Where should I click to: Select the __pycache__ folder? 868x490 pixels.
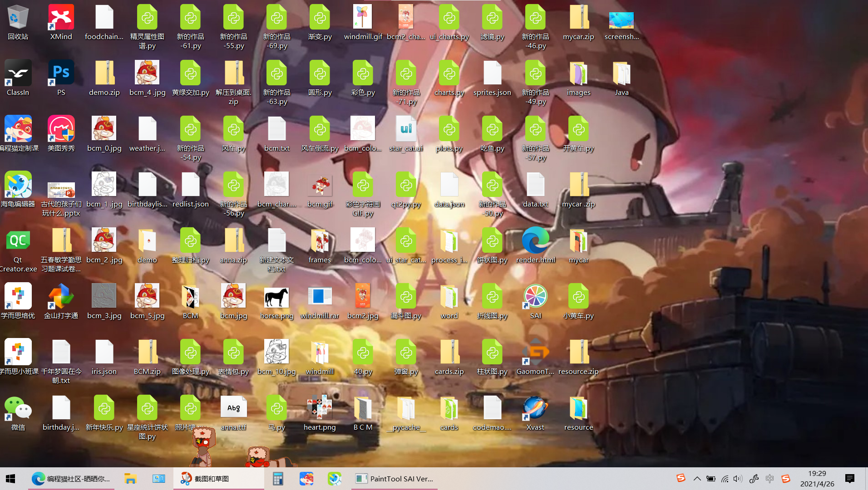pyautogui.click(x=406, y=412)
